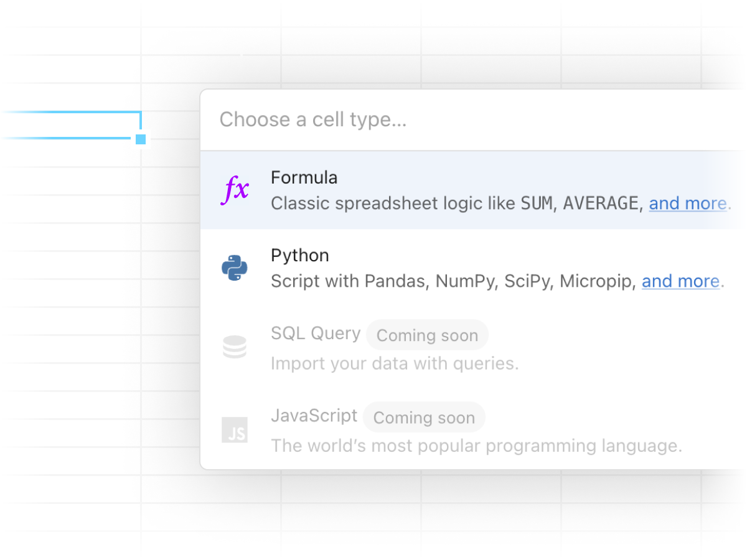
Task: Select the purple fx formula symbol
Action: pos(235,190)
